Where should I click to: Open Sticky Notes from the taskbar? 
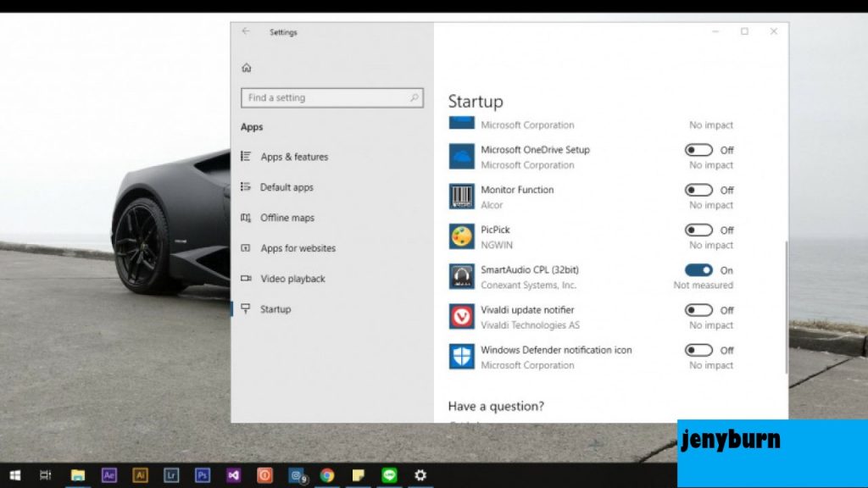pos(359,475)
